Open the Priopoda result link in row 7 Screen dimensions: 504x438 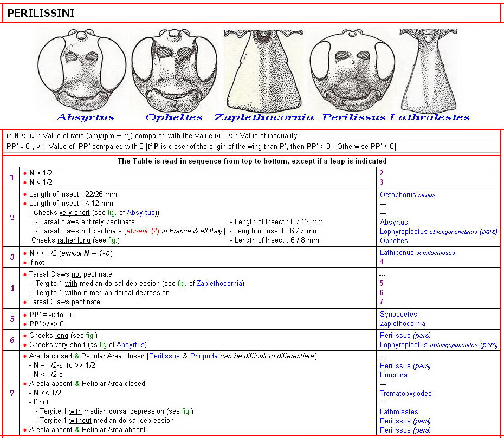[393, 375]
